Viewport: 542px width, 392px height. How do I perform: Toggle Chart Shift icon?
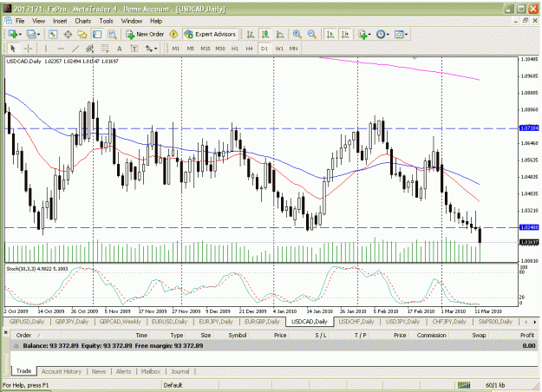[345, 34]
